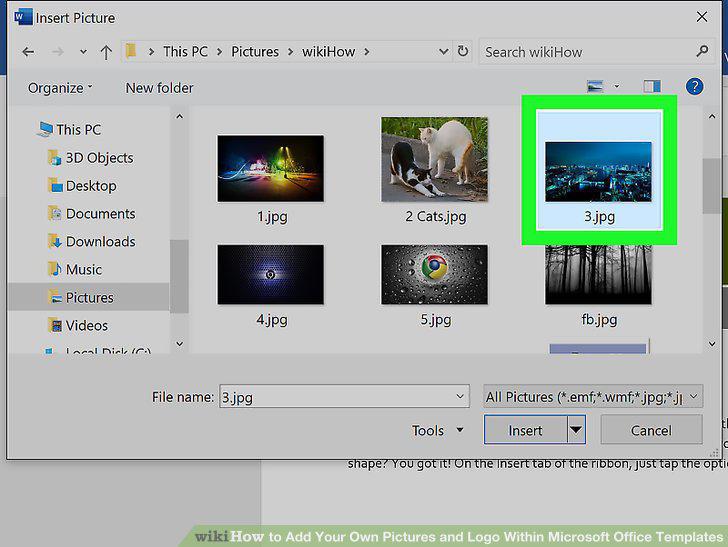Viewport: 728px width, 547px height.
Task: Open view options dropdown arrow
Action: (x=617, y=86)
